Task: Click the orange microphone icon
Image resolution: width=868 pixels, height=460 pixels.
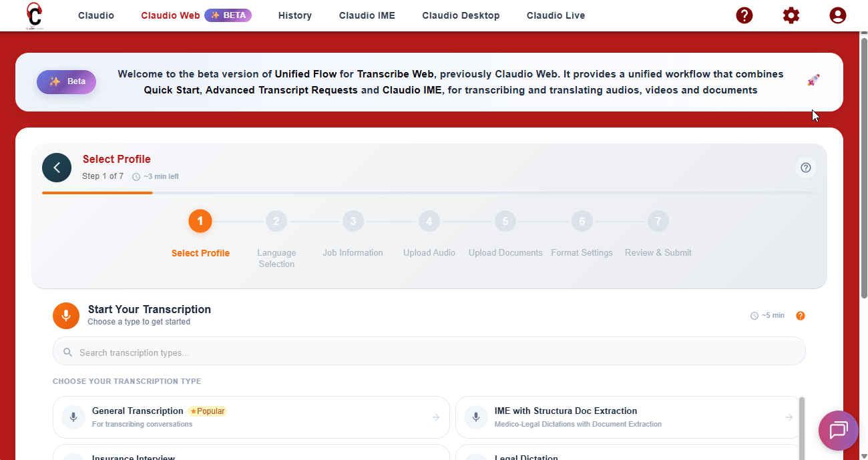Action: coord(66,316)
